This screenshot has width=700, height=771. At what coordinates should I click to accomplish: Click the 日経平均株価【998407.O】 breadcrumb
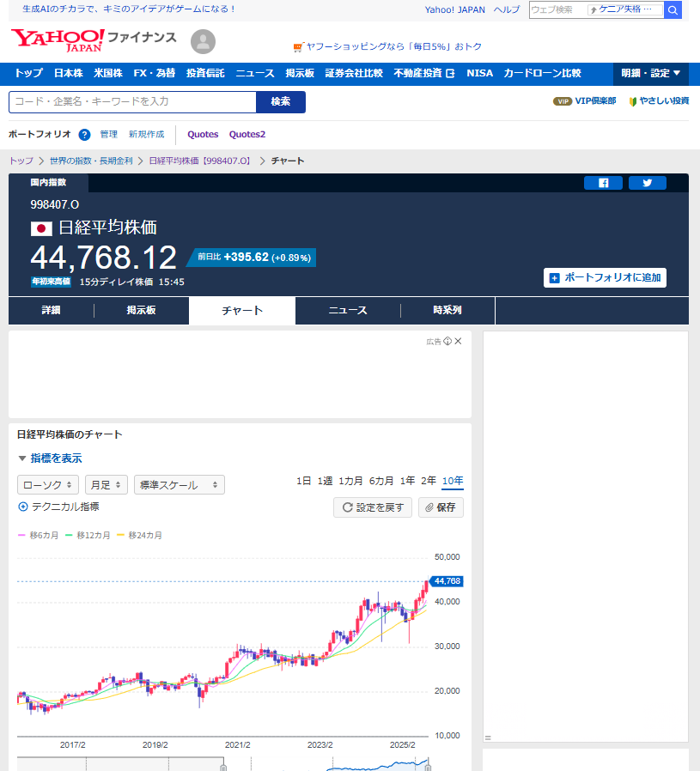[201, 161]
